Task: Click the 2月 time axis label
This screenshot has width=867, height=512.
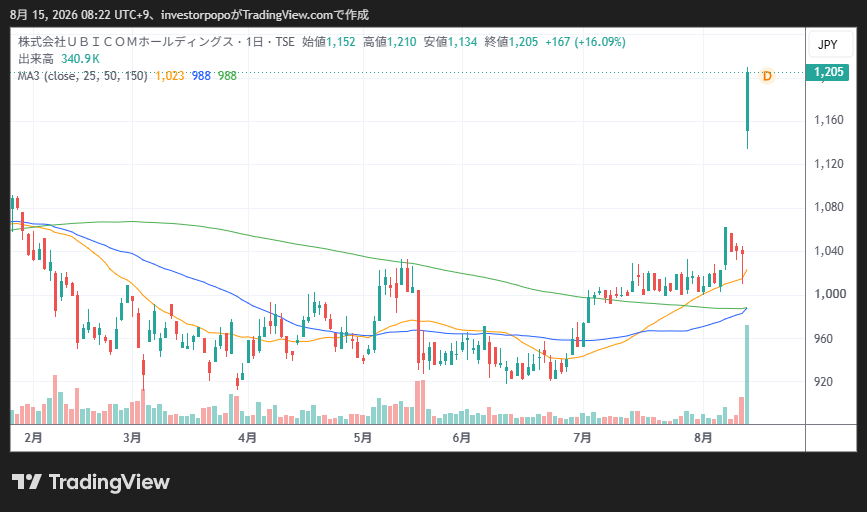Action: (x=33, y=438)
